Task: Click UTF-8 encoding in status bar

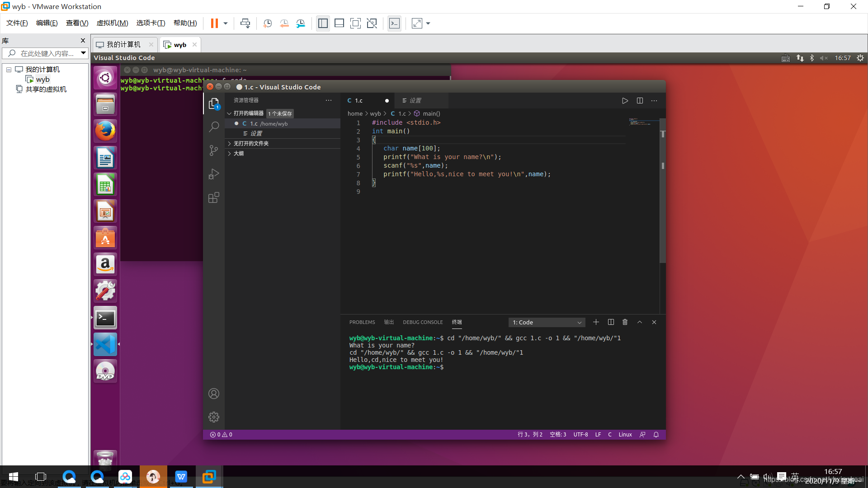Action: [580, 435]
